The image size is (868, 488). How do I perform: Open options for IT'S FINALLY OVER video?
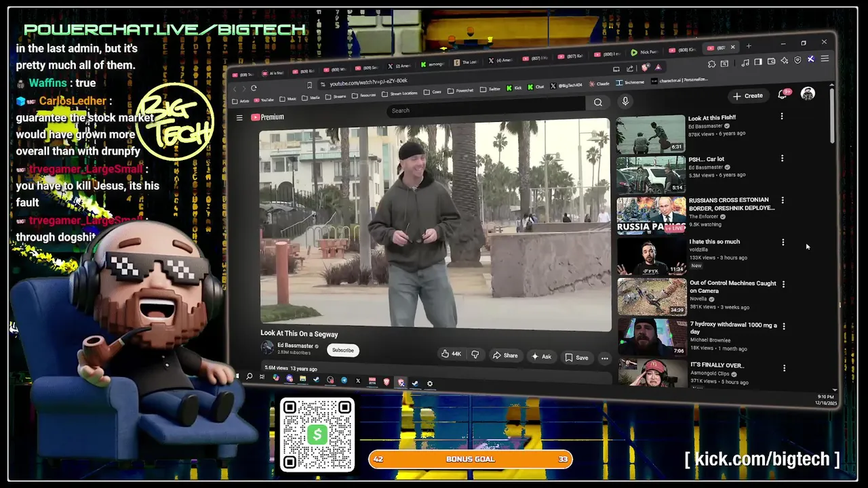(x=784, y=368)
